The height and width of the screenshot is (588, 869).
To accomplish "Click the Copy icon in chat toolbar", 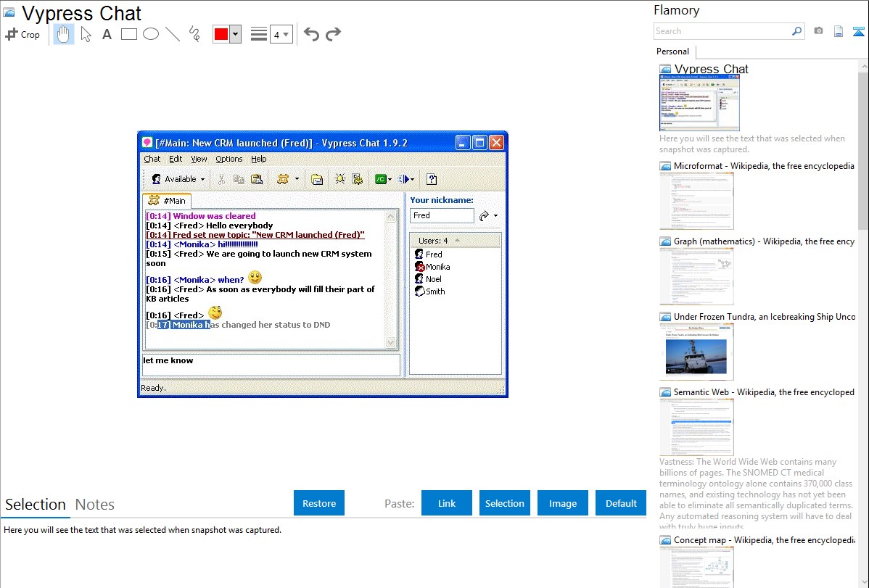I will (x=239, y=179).
